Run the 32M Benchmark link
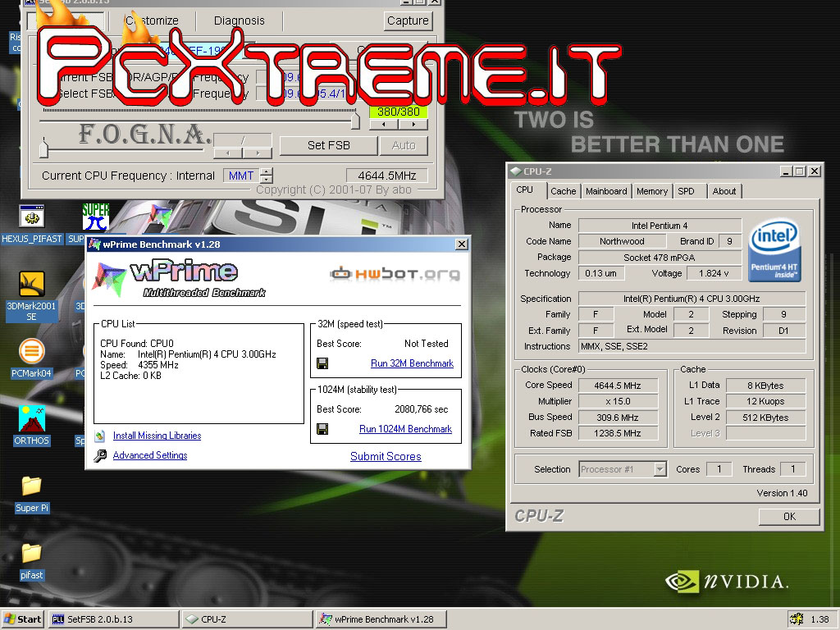Viewport: 840px width, 630px height. 412,363
